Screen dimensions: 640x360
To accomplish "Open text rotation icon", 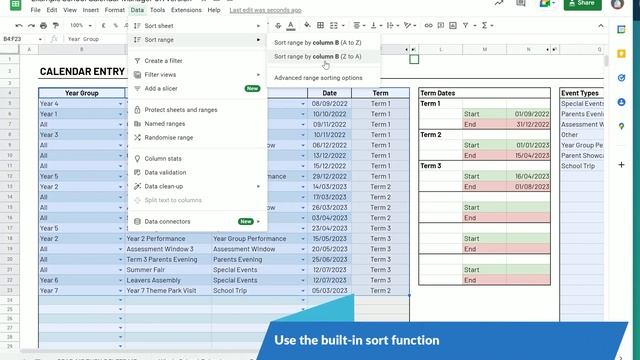I will [407, 26].
